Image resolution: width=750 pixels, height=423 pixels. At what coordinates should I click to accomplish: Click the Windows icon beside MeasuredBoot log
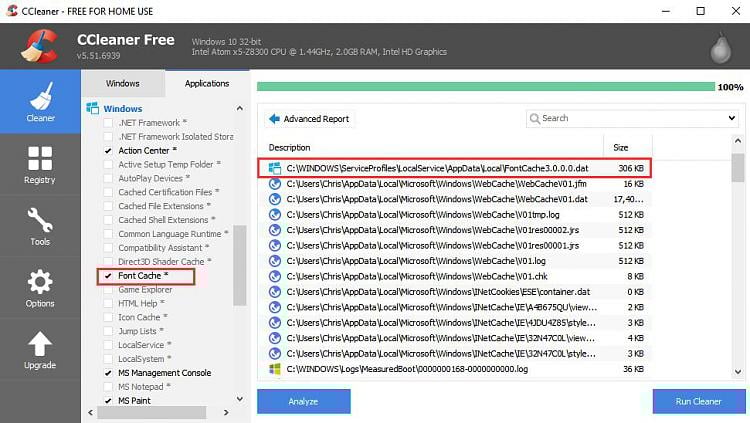[x=275, y=369]
